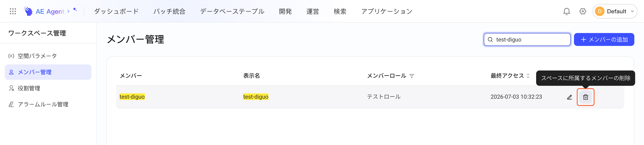Screen dimensions: 644x145
Task: Click the sparkle icon beside AE Agent
Action: tap(75, 9)
